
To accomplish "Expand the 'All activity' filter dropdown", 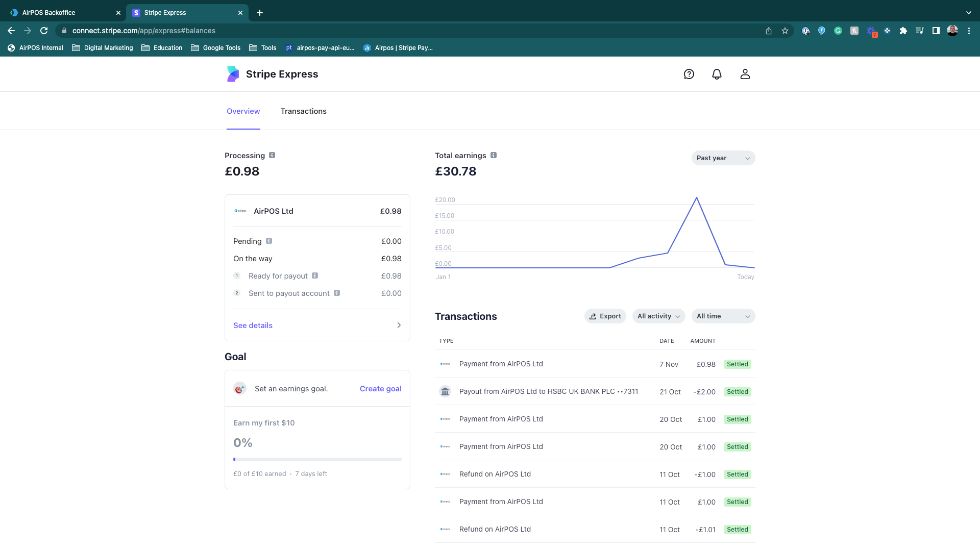I will pos(658,316).
